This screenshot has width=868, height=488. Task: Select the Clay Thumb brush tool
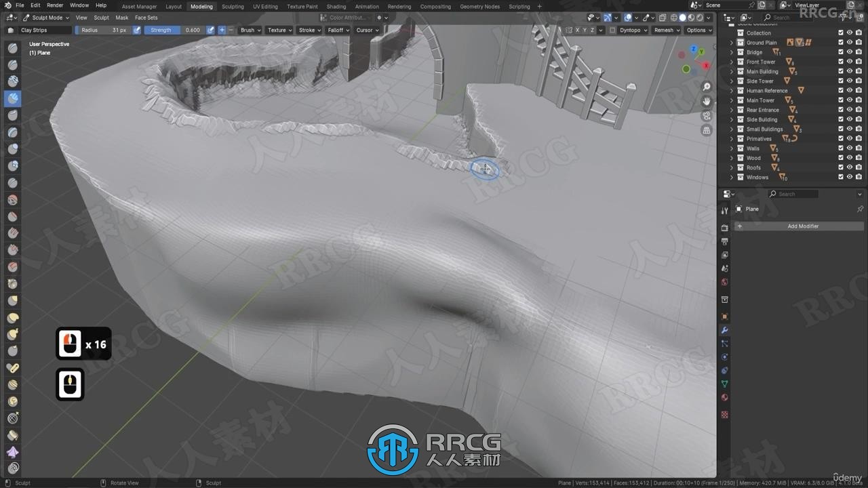(x=13, y=115)
